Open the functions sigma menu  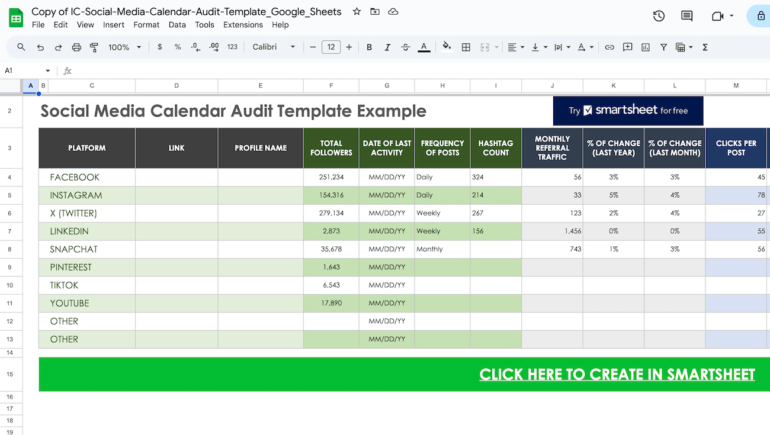[x=705, y=47]
